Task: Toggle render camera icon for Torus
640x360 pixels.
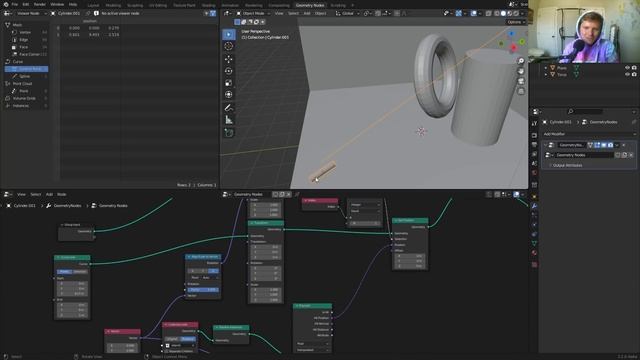Action: (x=634, y=74)
